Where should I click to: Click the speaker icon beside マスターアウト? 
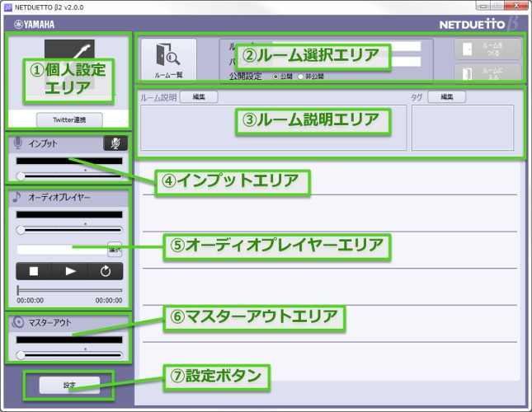pos(17,322)
